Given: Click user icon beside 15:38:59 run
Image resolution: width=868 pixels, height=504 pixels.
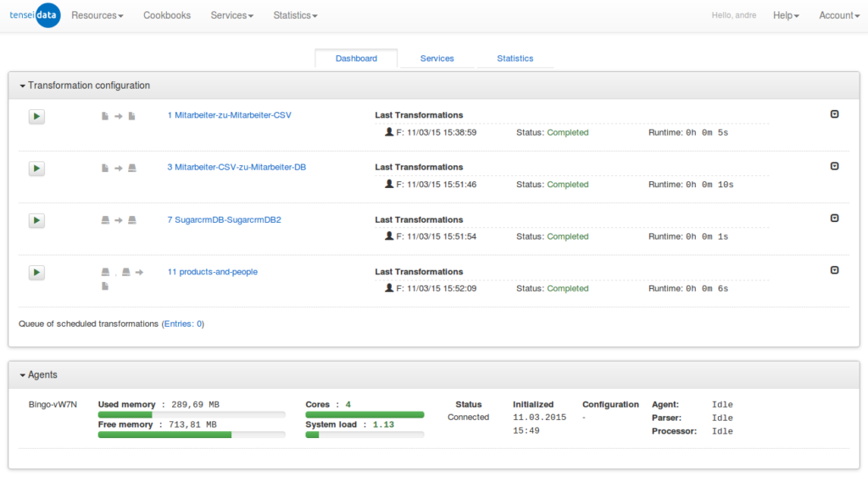Looking at the screenshot, I should coord(389,131).
